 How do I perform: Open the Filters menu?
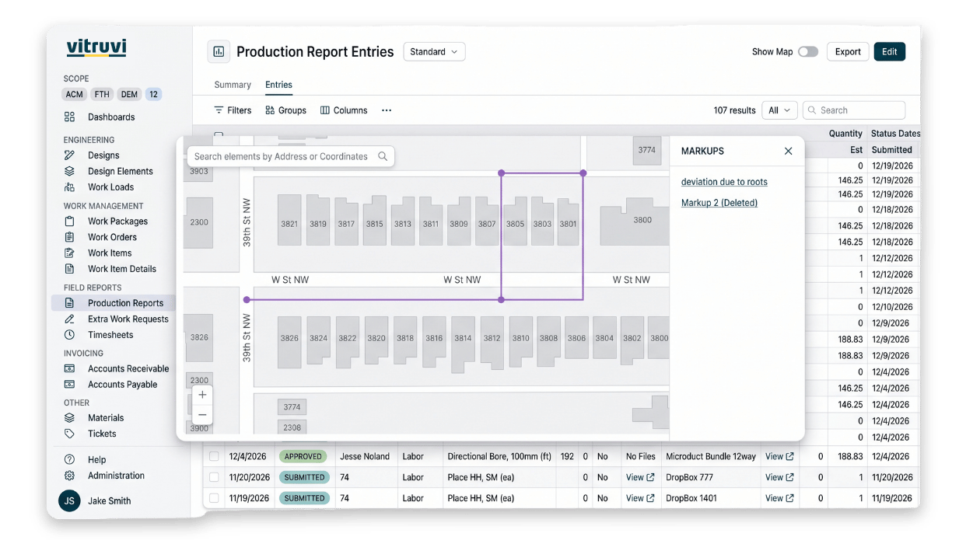233,110
